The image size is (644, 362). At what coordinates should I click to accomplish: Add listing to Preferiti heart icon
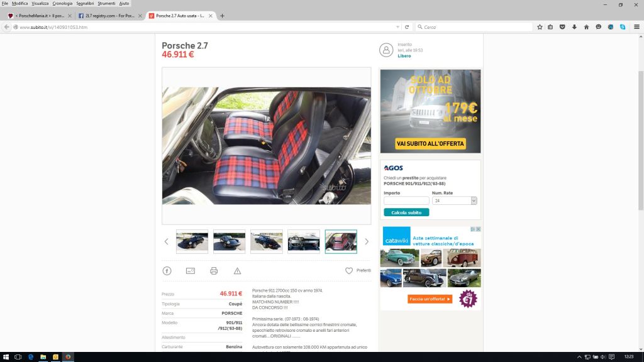[348, 271]
